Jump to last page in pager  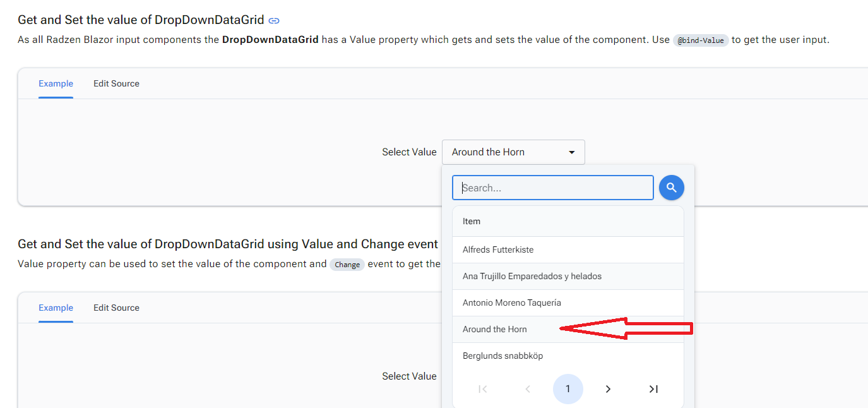[653, 389]
